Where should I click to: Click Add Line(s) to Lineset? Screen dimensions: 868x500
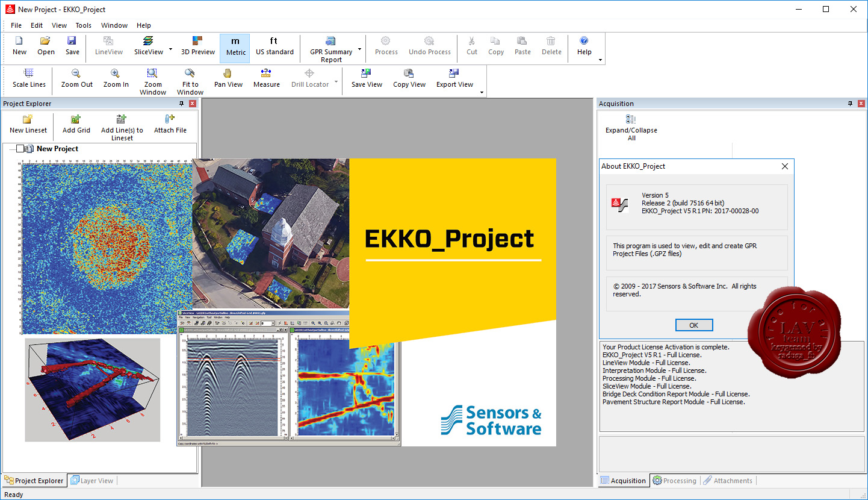pos(122,127)
